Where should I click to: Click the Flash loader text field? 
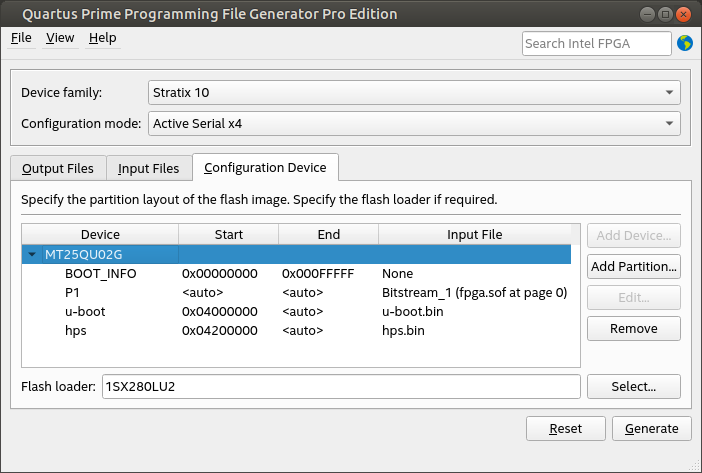point(340,387)
